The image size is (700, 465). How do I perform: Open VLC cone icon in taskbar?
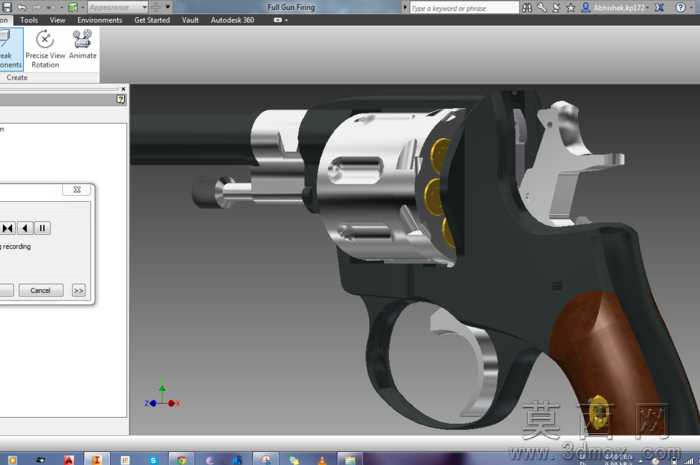pos(321,459)
